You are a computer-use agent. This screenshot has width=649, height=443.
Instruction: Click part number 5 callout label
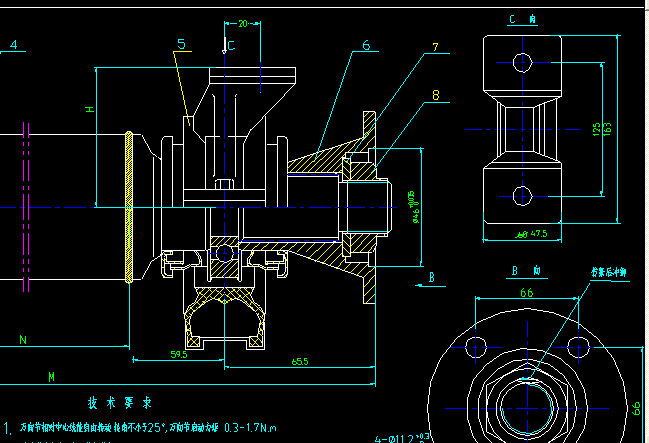pyautogui.click(x=181, y=44)
